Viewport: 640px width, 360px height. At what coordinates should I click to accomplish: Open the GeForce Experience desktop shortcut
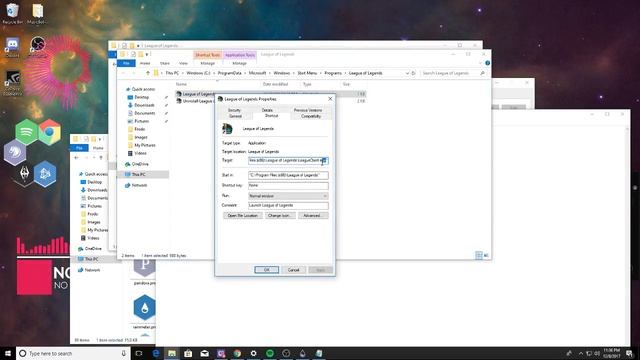[12, 83]
